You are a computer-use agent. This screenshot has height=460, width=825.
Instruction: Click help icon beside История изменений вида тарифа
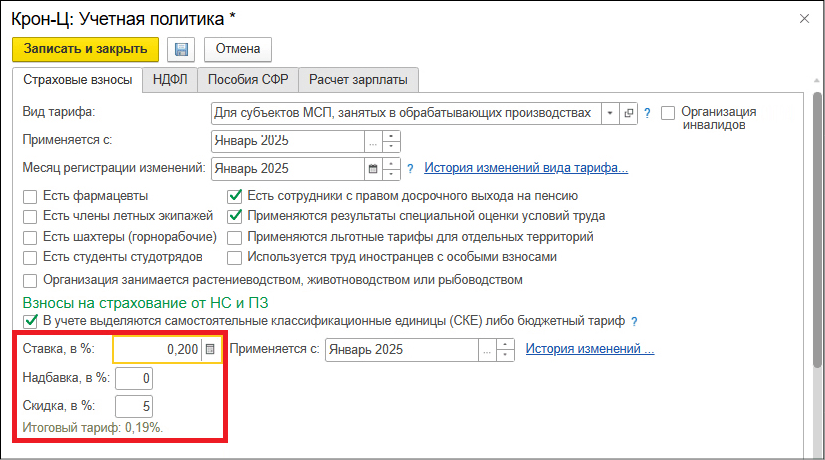[413, 168]
